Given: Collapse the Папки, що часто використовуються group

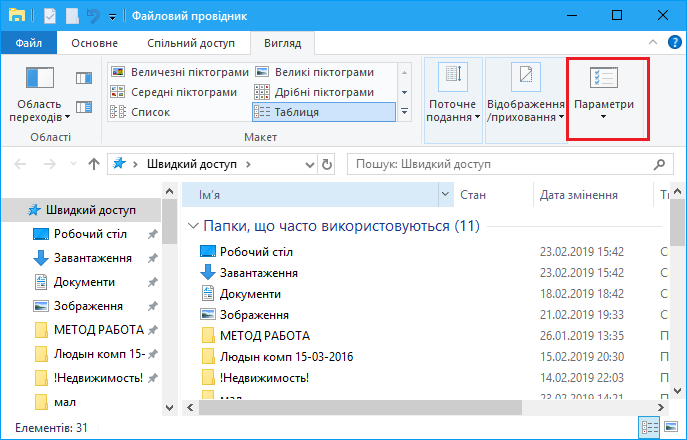Looking at the screenshot, I should coord(193,226).
